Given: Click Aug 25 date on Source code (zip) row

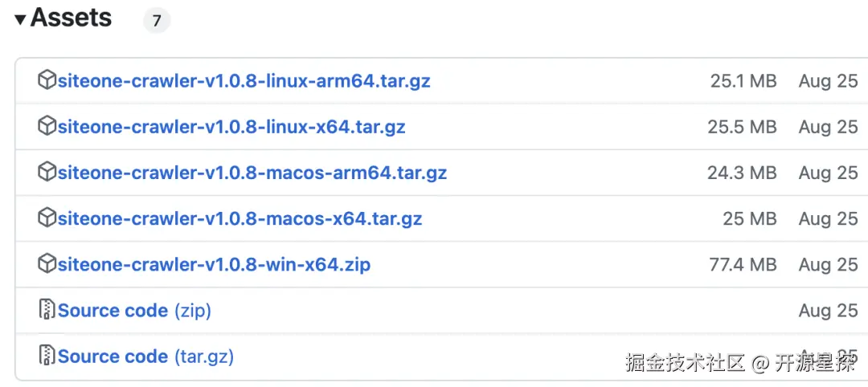Looking at the screenshot, I should click(828, 311).
